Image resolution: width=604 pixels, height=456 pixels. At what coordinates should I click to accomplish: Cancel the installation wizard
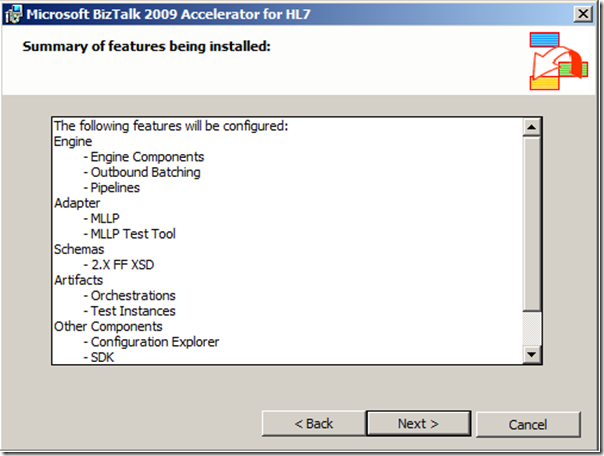click(527, 424)
